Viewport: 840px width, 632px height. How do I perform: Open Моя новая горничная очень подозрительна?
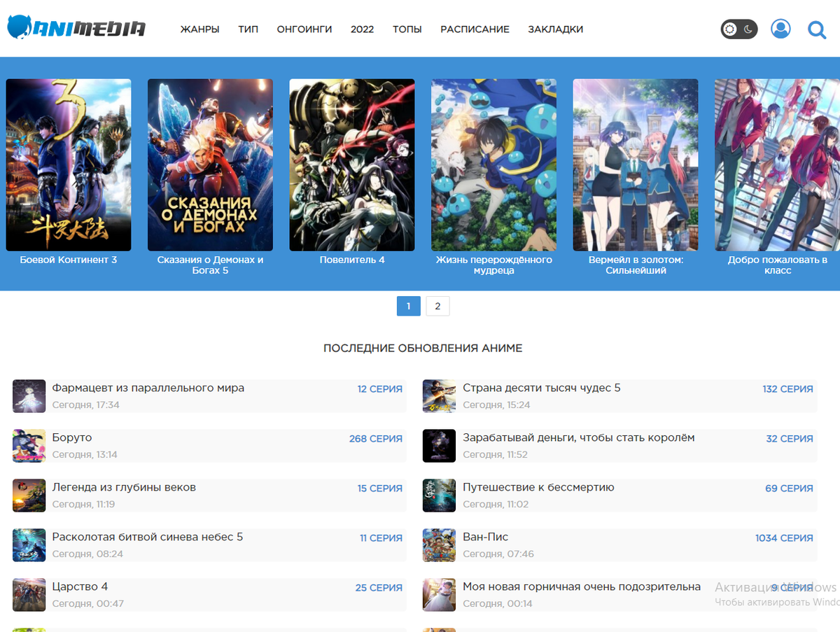[x=582, y=587]
